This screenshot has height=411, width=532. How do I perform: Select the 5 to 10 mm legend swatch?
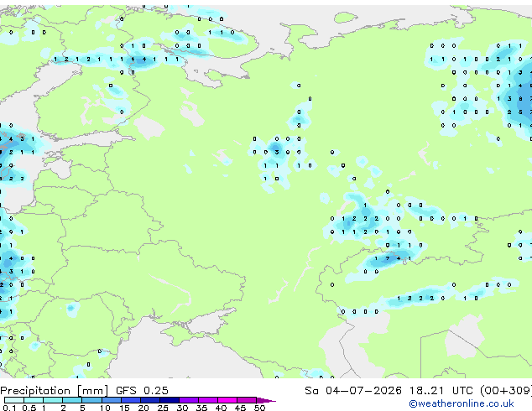(x=92, y=400)
